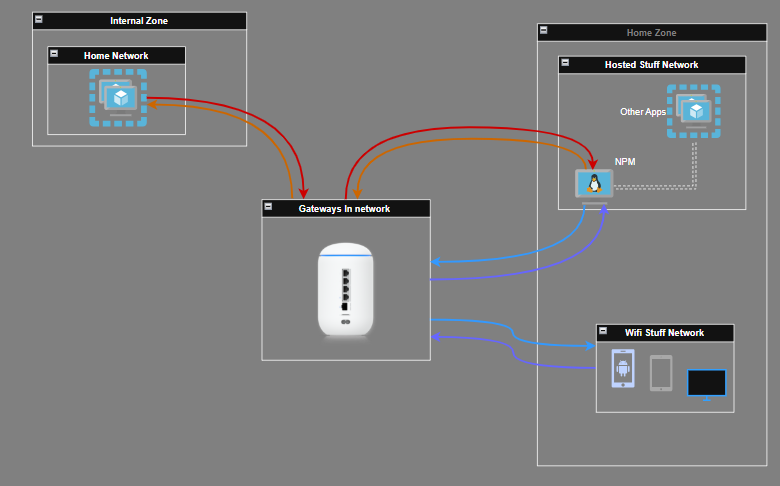Click the Gateways In network title label
The height and width of the screenshot is (486, 780).
tap(344, 209)
